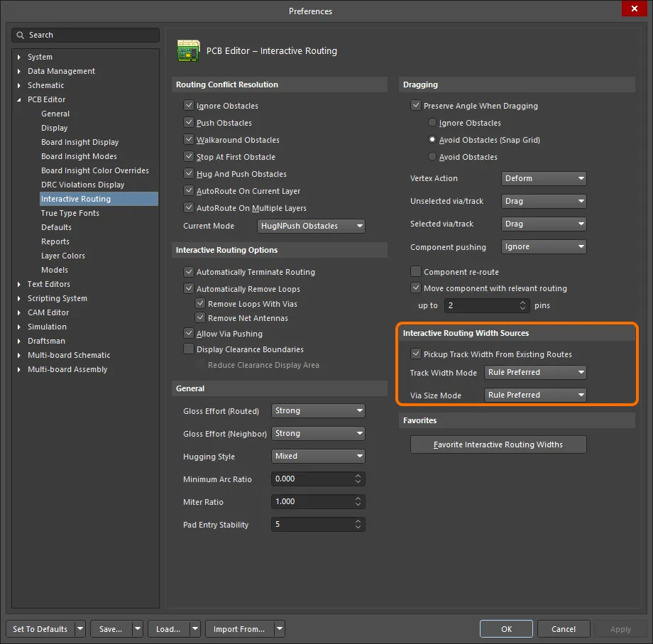653x644 pixels.
Task: Open Gloss Effort (Routed) dropdown
Action: (x=318, y=410)
